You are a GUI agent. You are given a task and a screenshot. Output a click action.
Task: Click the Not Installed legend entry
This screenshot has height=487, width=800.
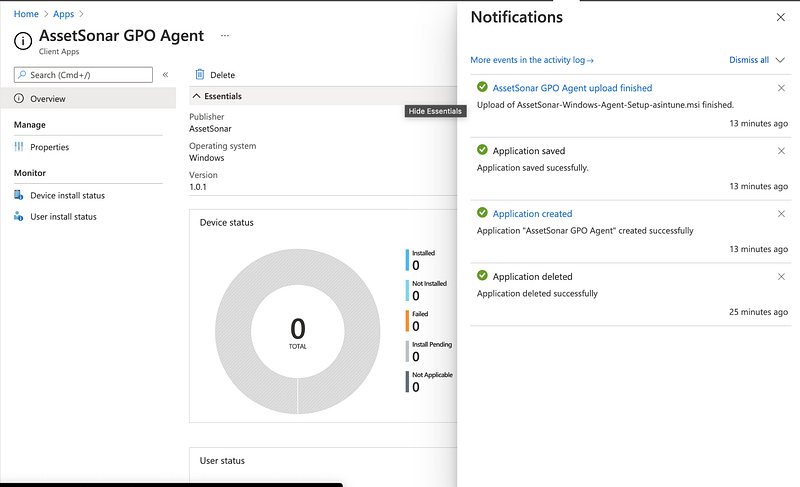[x=427, y=291]
